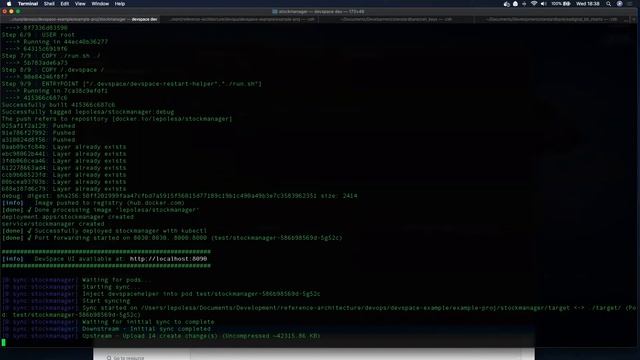Open the volume control icon
640x360 pixels.
[x=543, y=4]
